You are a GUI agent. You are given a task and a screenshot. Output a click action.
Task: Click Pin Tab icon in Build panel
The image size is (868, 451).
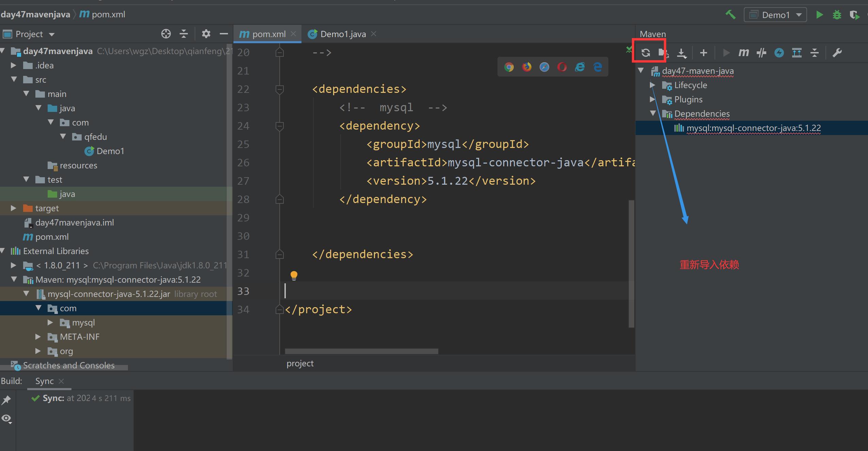(x=6, y=400)
